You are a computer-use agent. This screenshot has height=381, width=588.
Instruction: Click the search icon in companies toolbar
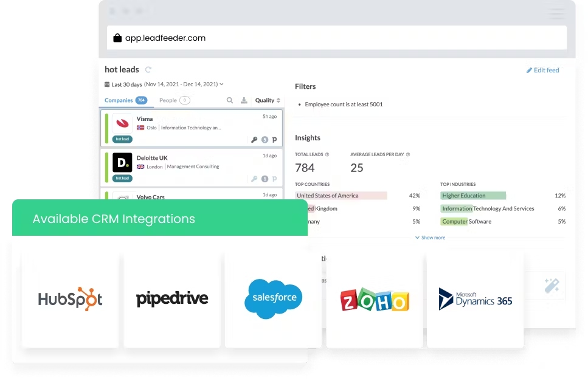(230, 100)
